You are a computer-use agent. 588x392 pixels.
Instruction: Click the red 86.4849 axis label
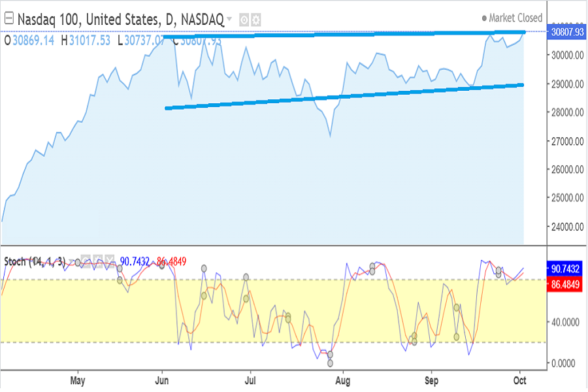pos(565,284)
